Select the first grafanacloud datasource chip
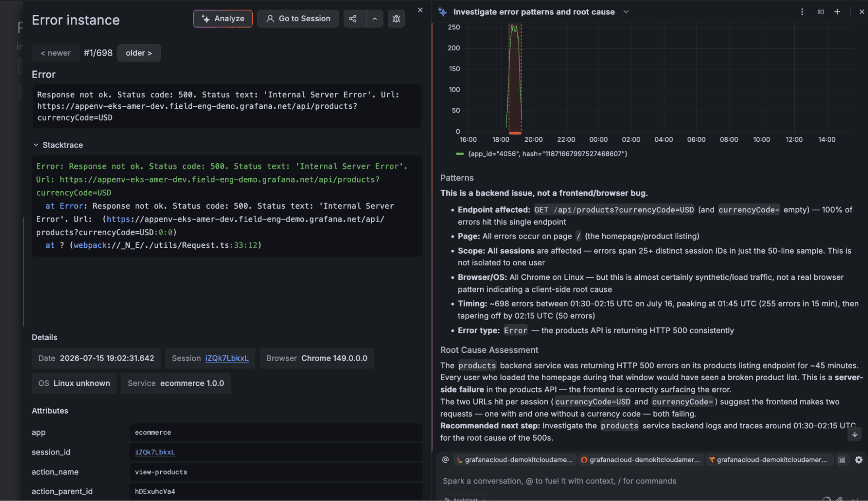This screenshot has height=501, width=868. pyautogui.click(x=515, y=460)
